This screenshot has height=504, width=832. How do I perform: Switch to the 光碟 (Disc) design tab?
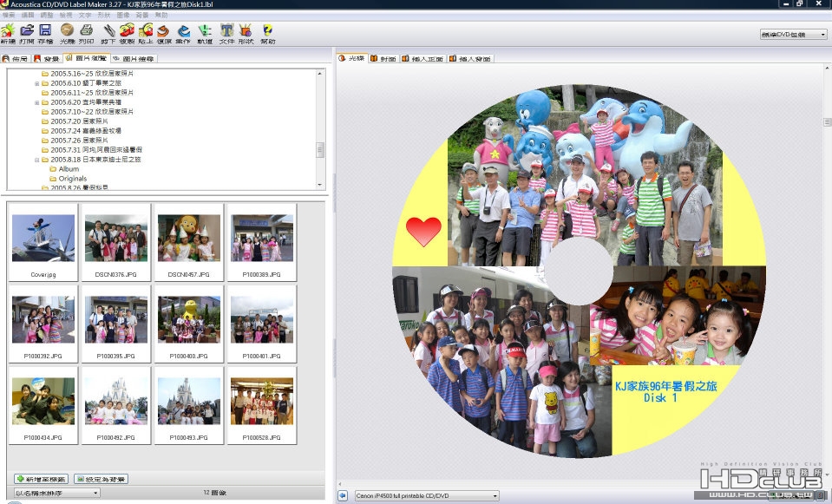351,58
